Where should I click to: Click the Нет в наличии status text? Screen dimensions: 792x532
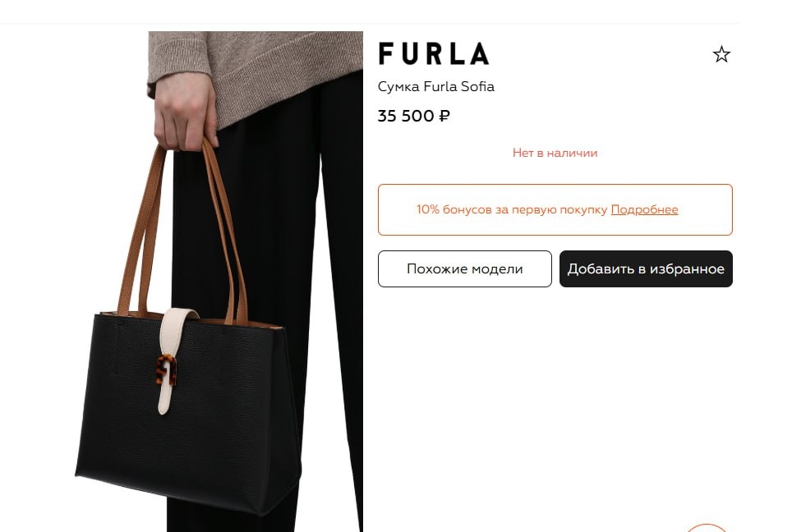point(555,153)
